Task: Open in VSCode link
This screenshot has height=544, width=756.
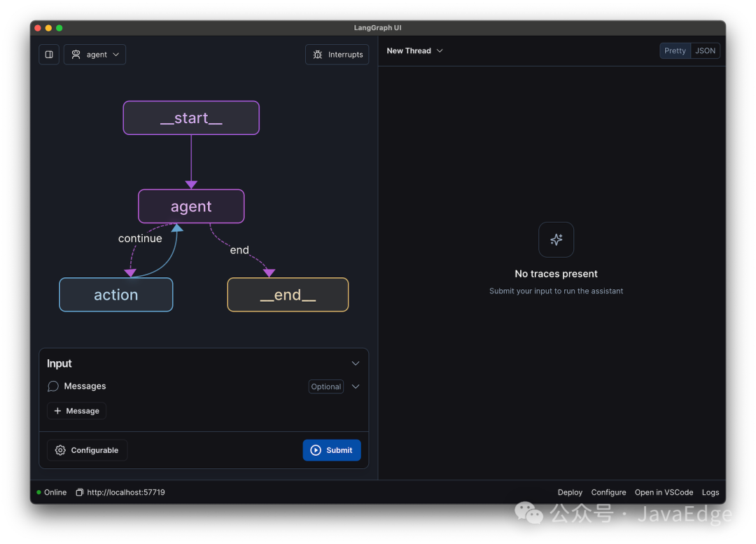Action: click(x=664, y=492)
